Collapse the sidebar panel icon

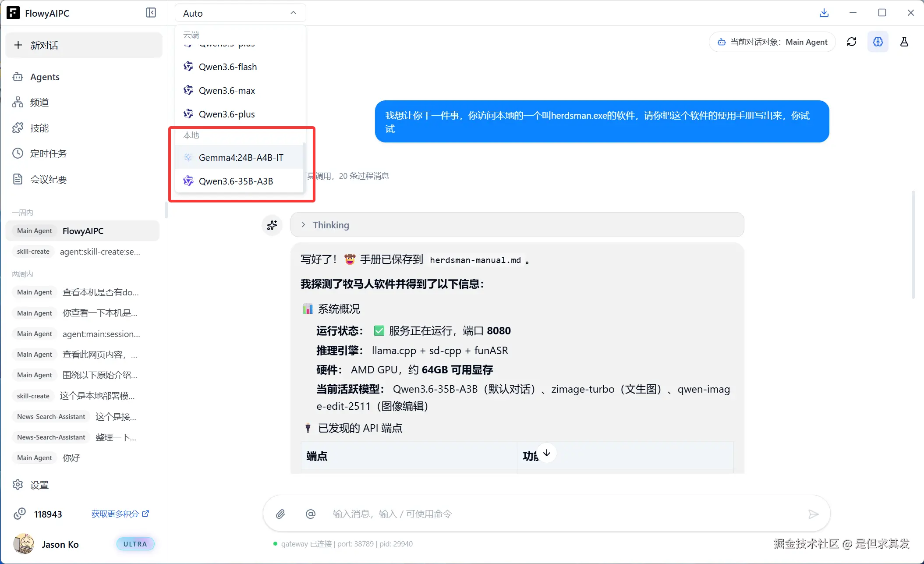(151, 13)
